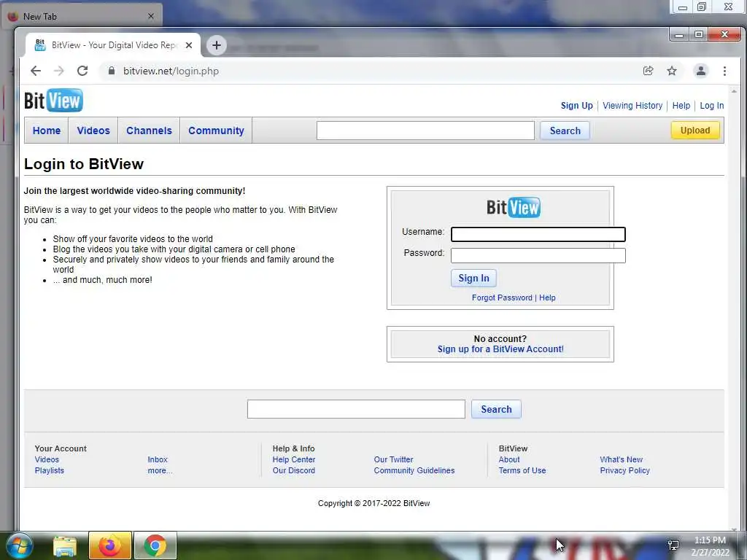Click Help link beside Forgot Password

click(547, 297)
